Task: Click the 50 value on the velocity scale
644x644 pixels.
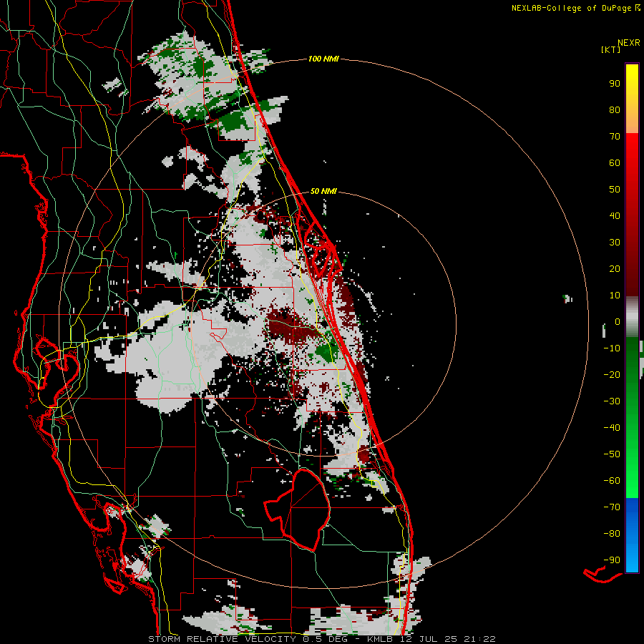Action: point(615,190)
